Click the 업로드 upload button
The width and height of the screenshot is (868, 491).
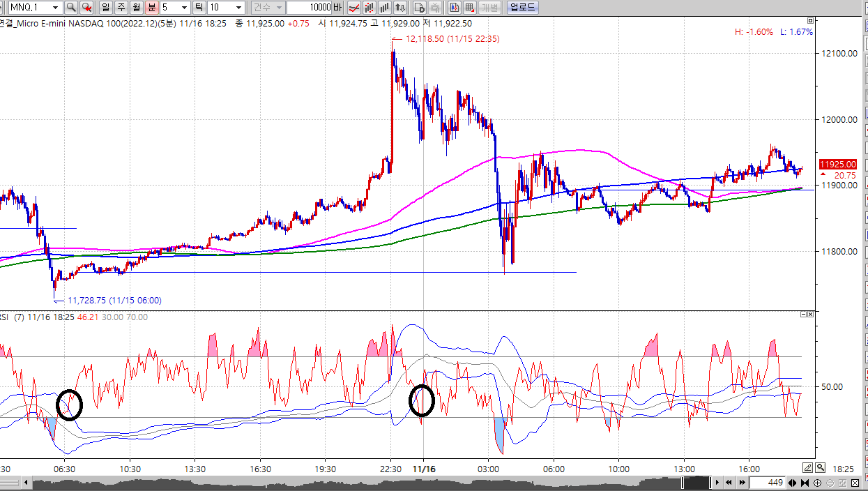tap(522, 8)
